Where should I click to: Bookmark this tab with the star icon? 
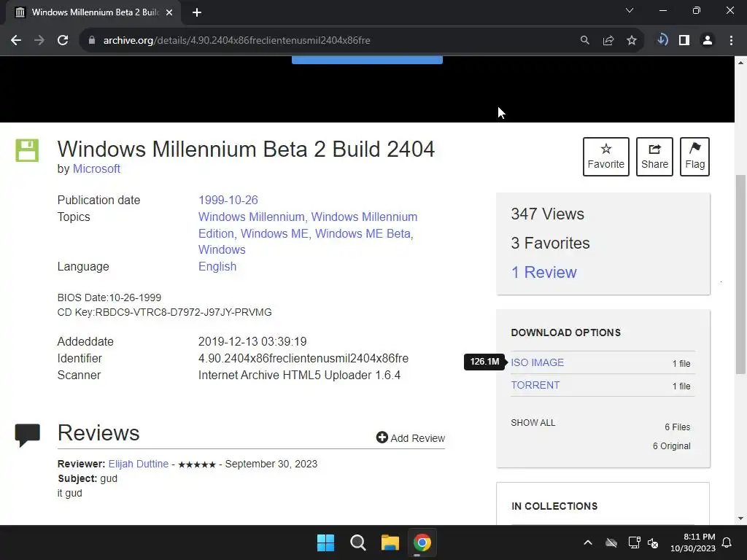632,41
